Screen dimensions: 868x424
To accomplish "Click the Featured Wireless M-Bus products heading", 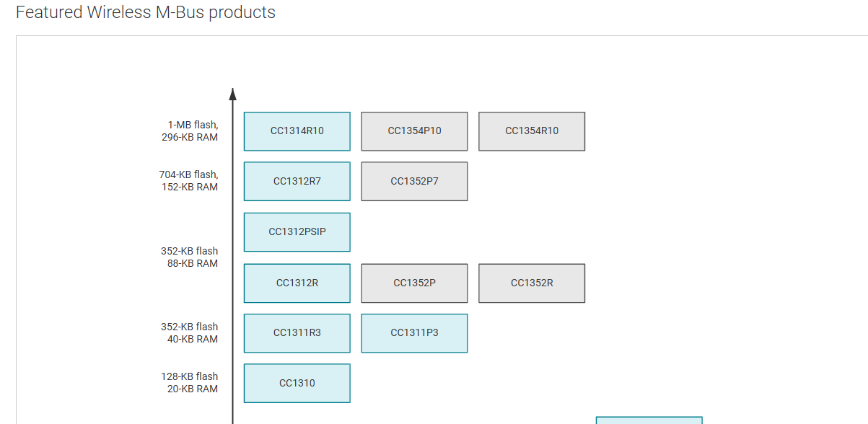I will 146,12.
